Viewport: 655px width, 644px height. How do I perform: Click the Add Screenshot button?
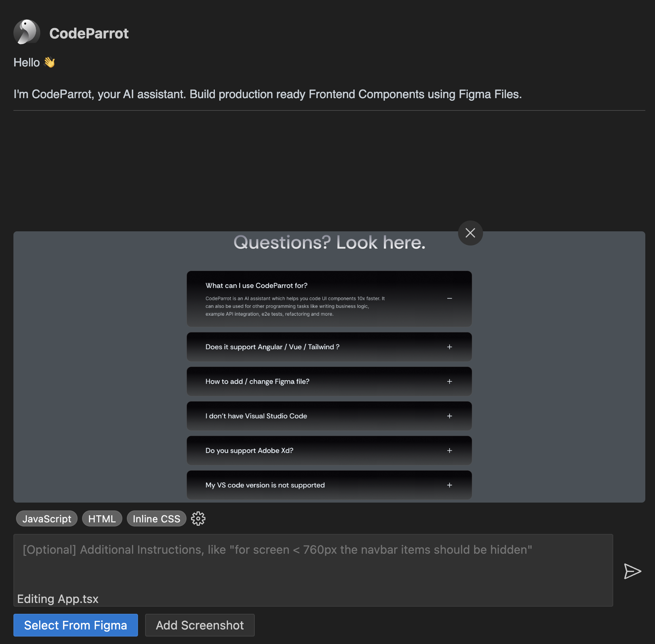coord(200,625)
